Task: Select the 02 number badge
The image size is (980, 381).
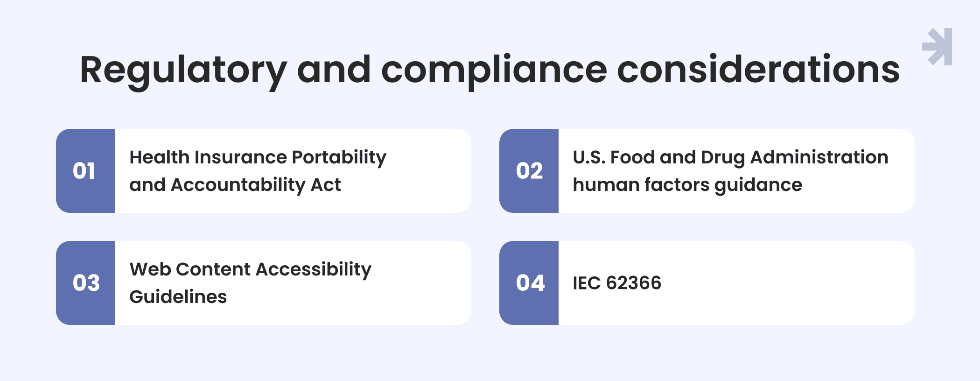Action: click(x=529, y=171)
